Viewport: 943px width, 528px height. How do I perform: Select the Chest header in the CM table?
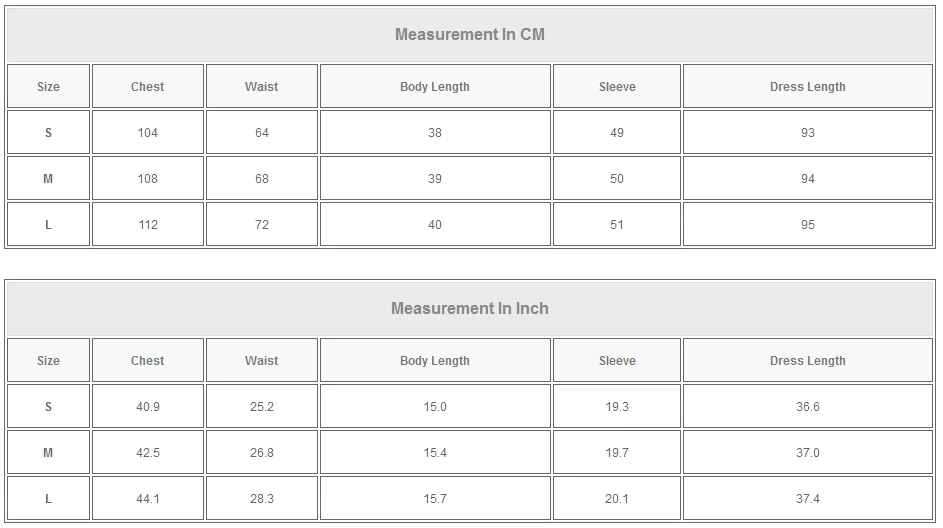148,87
